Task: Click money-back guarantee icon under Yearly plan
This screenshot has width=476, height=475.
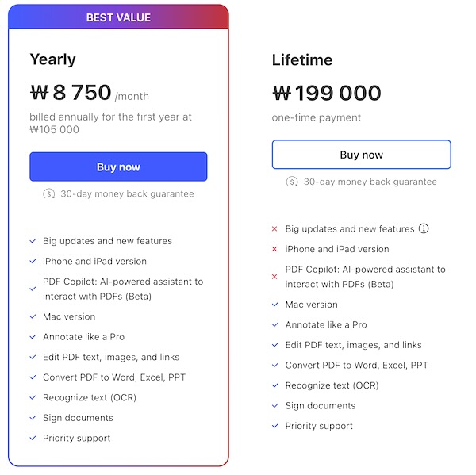Action: pyautogui.click(x=49, y=193)
